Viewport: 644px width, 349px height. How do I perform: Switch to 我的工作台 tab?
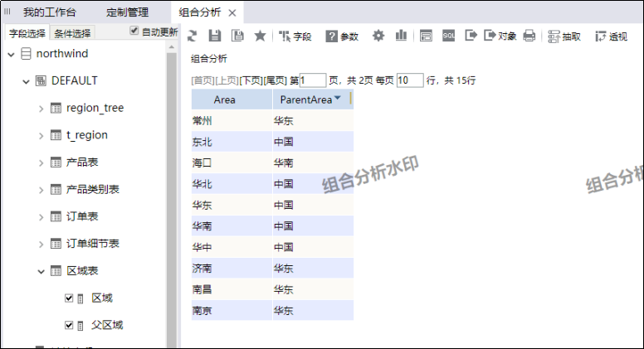point(50,12)
